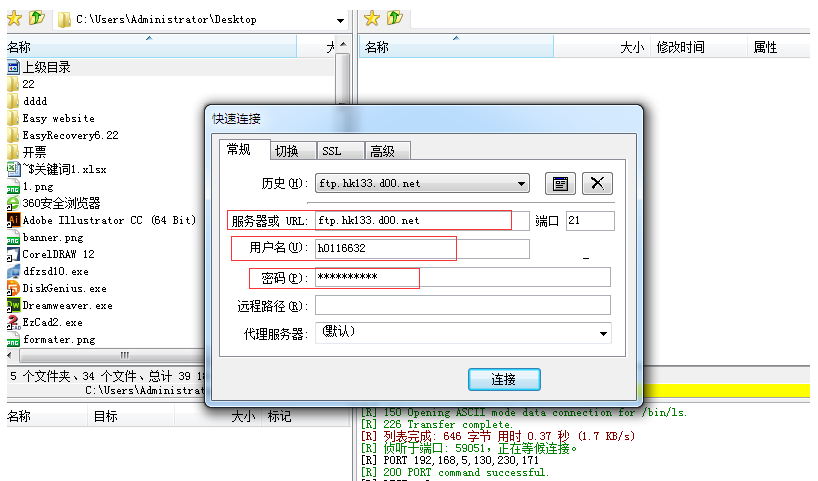This screenshot has height=481, width=818.
Task: Click log line 226 Transfer complete
Action: click(437, 425)
